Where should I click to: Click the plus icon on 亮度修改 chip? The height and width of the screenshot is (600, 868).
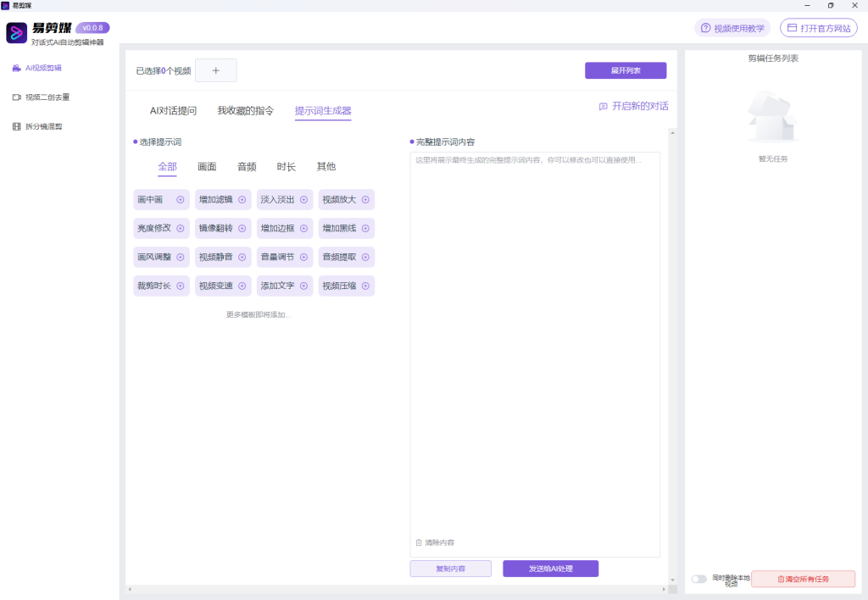click(181, 229)
